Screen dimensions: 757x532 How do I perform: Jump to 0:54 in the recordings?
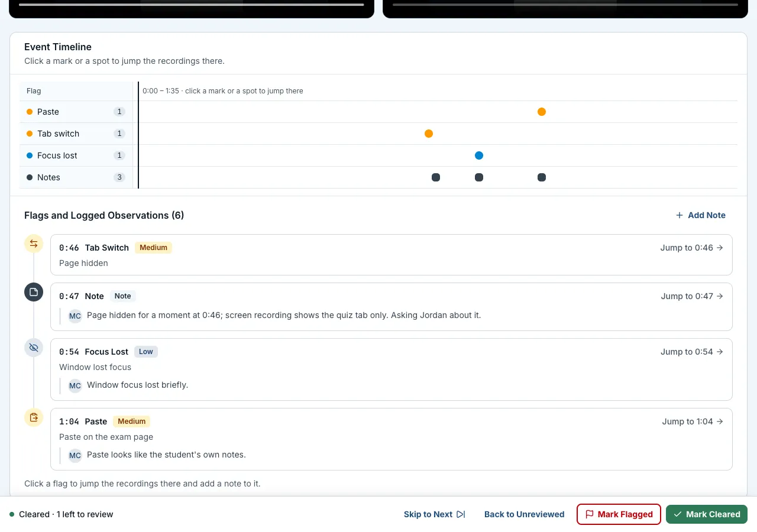tap(692, 352)
